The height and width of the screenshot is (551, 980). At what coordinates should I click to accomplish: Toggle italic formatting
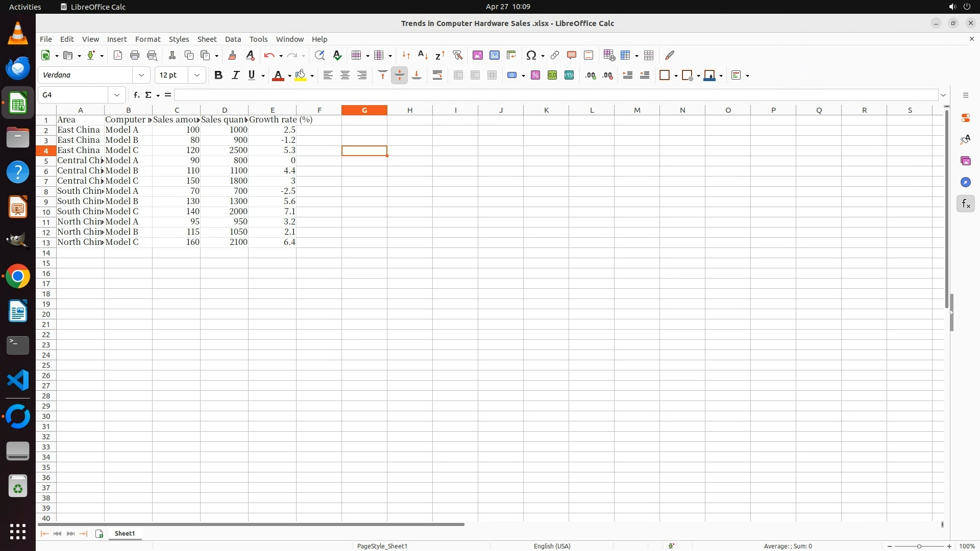[235, 76]
